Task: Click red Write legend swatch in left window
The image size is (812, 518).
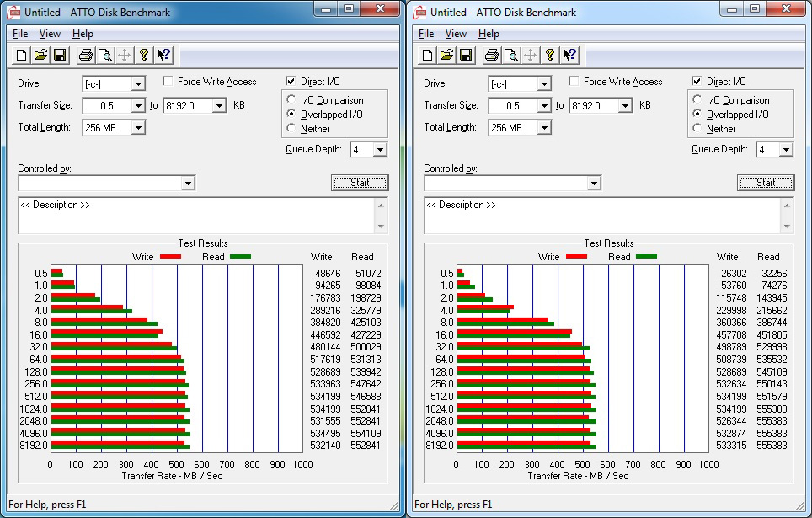Action: [x=170, y=256]
